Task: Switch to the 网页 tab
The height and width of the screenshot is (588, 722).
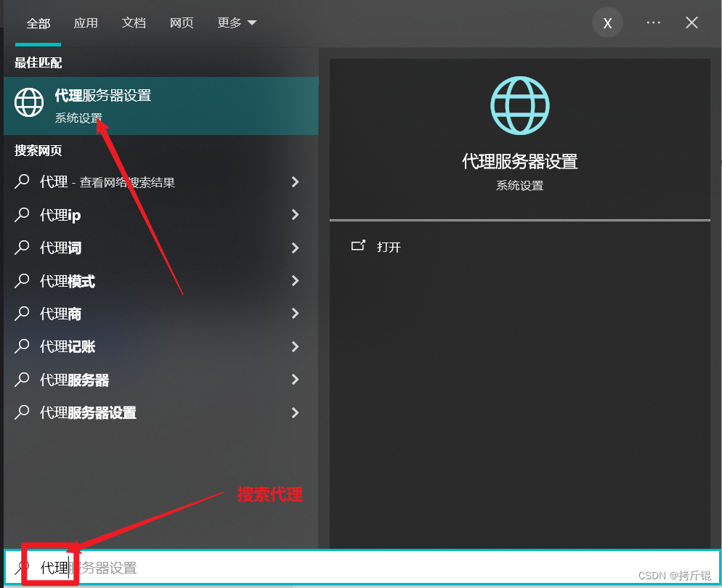Action: click(x=182, y=23)
